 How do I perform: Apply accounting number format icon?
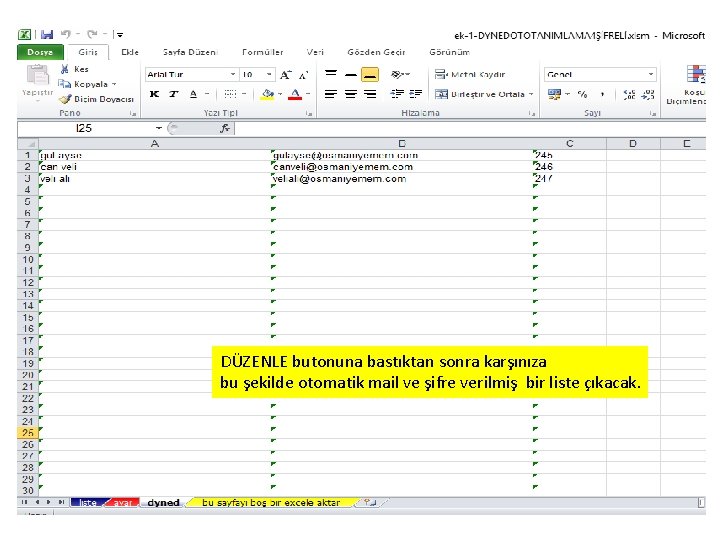coord(555,94)
